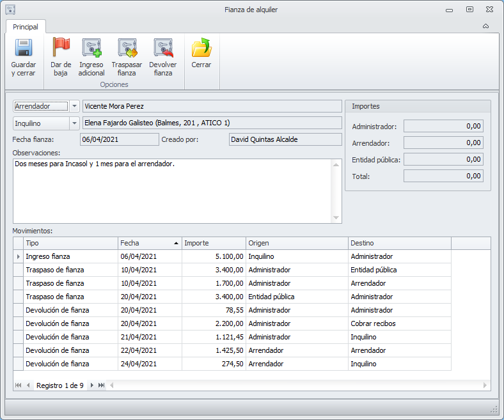Open the Arrendador dropdown arrow
504x420 pixels.
pos(74,106)
